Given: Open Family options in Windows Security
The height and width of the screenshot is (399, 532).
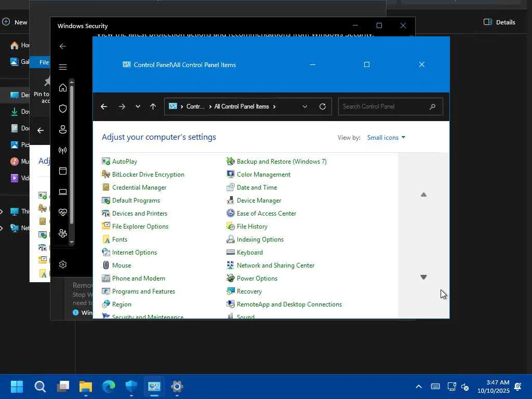Looking at the screenshot, I should click(63, 233).
